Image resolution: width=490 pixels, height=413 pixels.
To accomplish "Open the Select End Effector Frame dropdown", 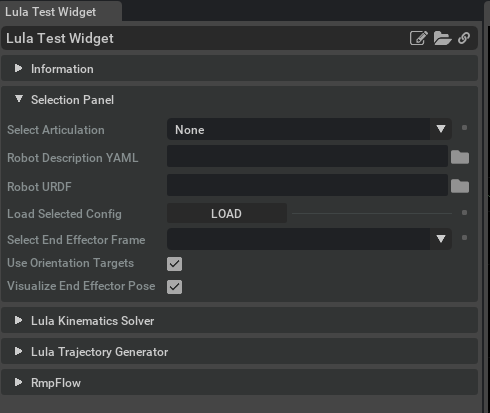I will point(309,239).
